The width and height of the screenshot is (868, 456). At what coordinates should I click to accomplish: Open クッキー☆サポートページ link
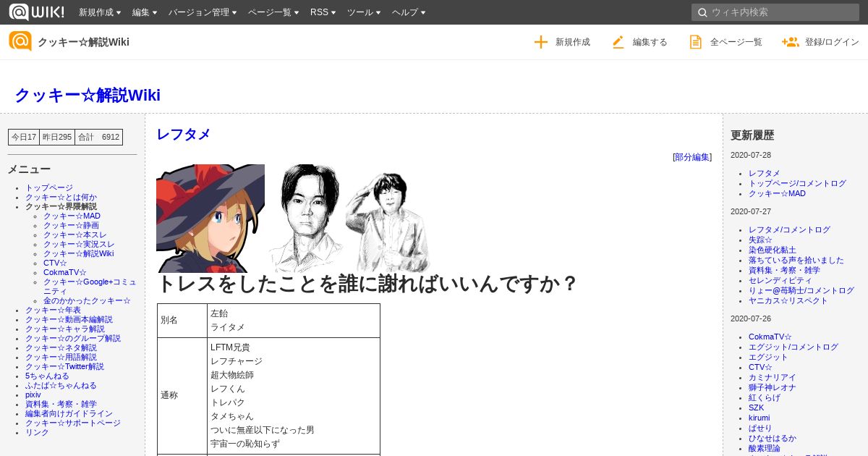click(x=73, y=423)
